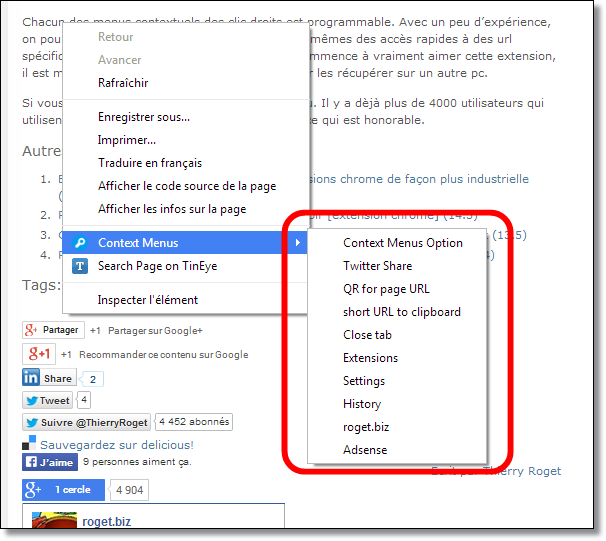Screen dimensions: 606x541
Task: Click the Google+ 1 cercle button
Action: (x=63, y=490)
